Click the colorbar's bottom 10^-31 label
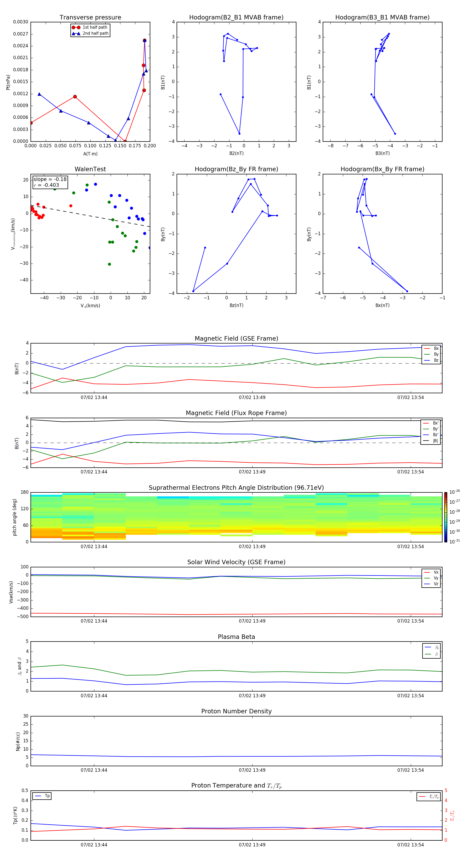This screenshot has height=868, width=473. (455, 542)
